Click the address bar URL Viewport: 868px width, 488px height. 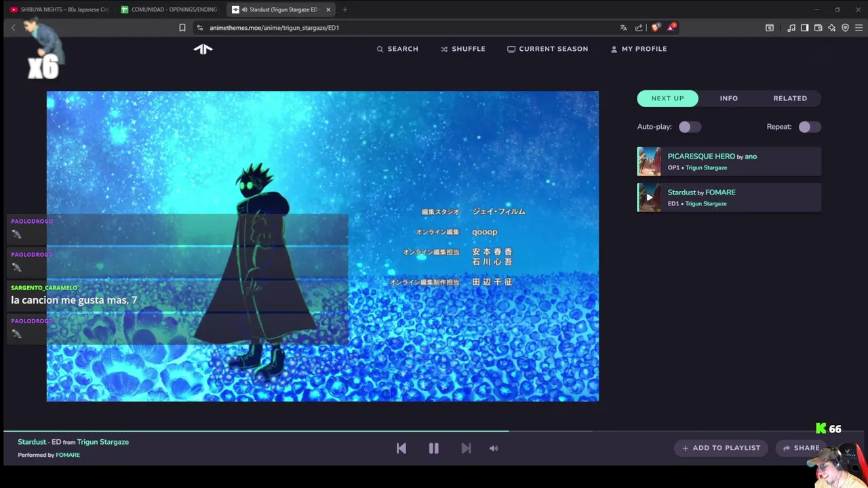tap(274, 28)
